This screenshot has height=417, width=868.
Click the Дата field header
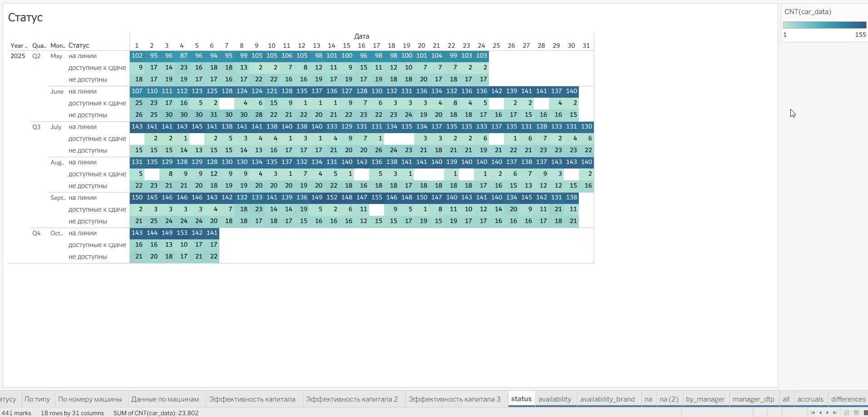coord(361,36)
